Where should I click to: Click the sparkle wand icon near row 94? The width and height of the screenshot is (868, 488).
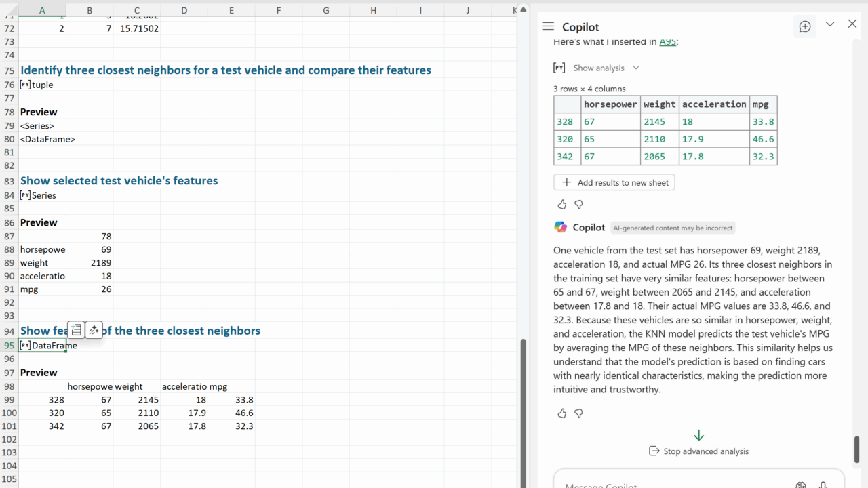94,330
